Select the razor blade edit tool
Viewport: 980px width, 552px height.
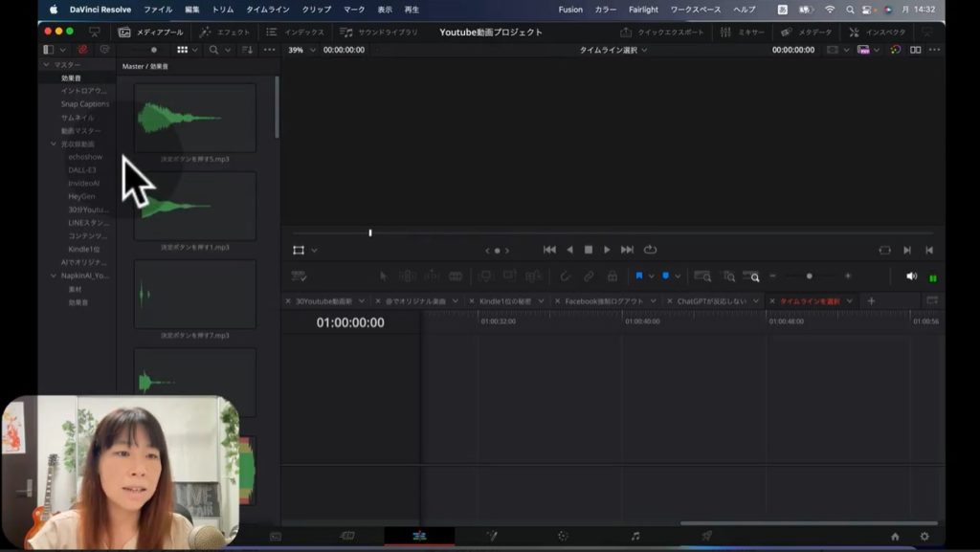[x=457, y=276]
